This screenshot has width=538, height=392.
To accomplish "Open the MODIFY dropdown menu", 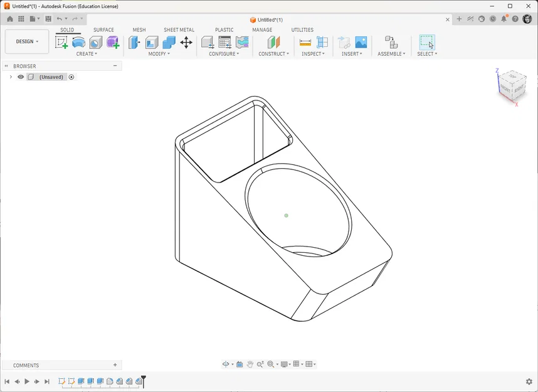I will pos(159,54).
